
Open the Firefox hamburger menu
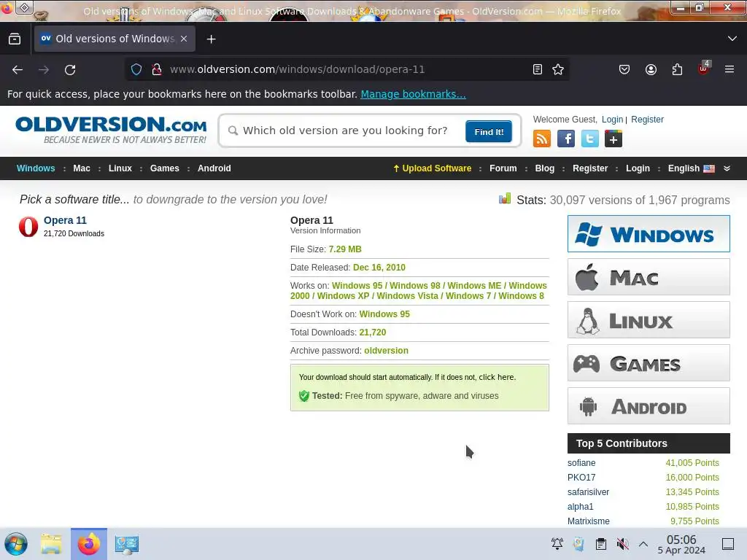(x=729, y=69)
